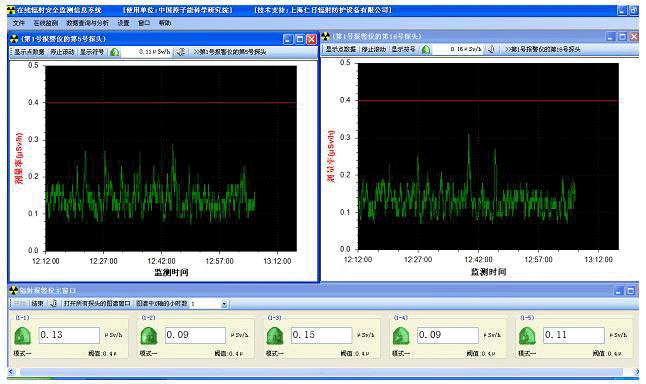
Task: Toggle 显示符号 in the left chart toolbar
Action: 92,52
